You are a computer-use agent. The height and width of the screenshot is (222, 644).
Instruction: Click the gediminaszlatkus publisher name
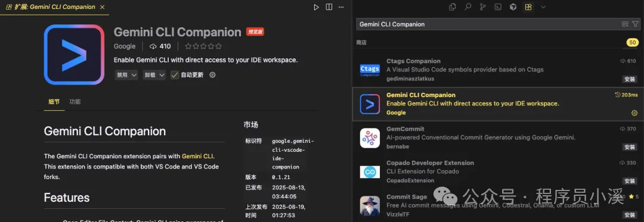[410, 79]
